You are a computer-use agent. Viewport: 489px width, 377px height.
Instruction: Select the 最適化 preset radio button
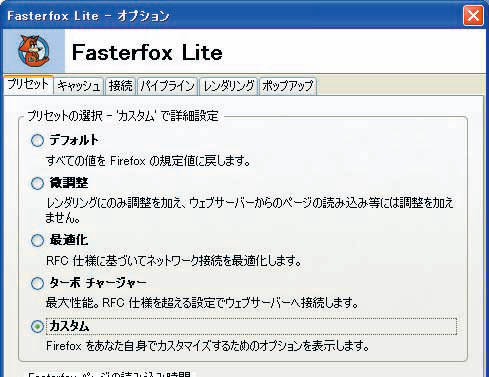37,240
